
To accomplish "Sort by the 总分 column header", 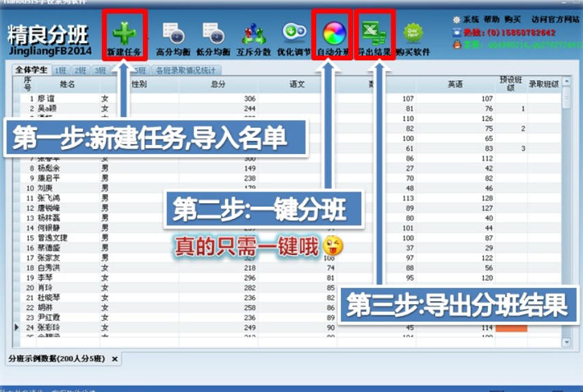I will click(218, 84).
